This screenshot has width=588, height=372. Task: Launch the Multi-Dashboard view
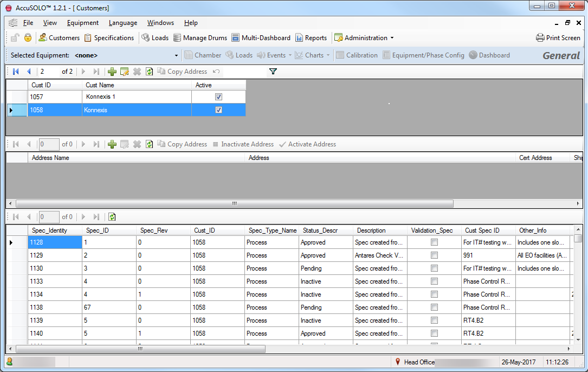[236, 38]
